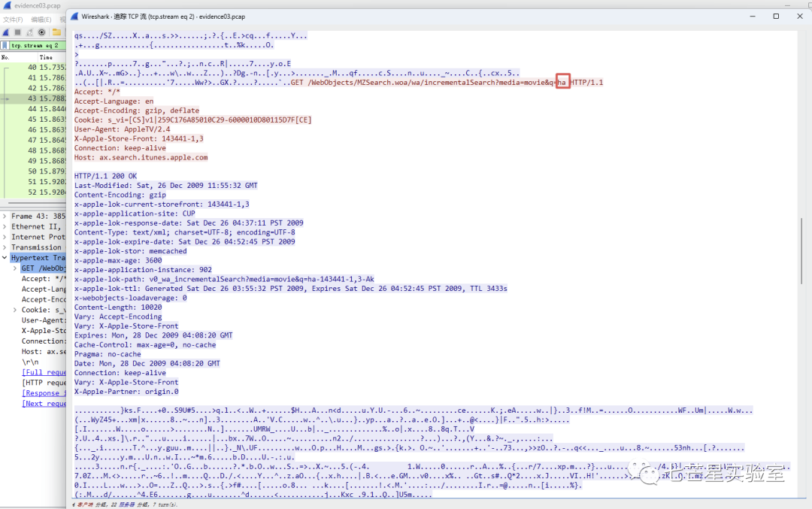This screenshot has width=812, height=509.
Task: Open the [Full request URI link
Action: [44, 371]
